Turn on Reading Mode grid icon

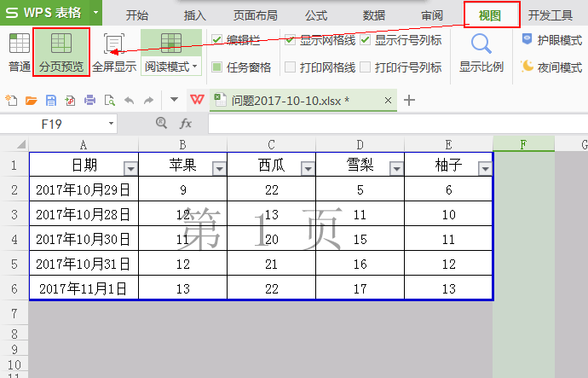171,44
